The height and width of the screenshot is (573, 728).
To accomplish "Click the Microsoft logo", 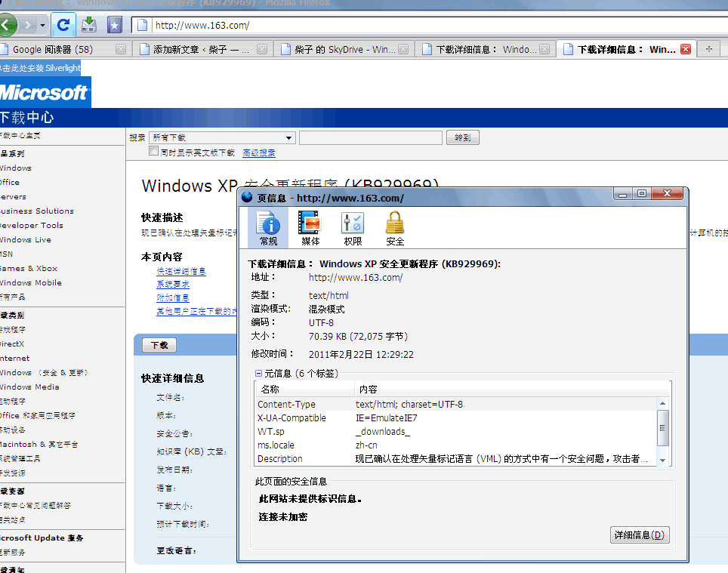I will point(45,92).
